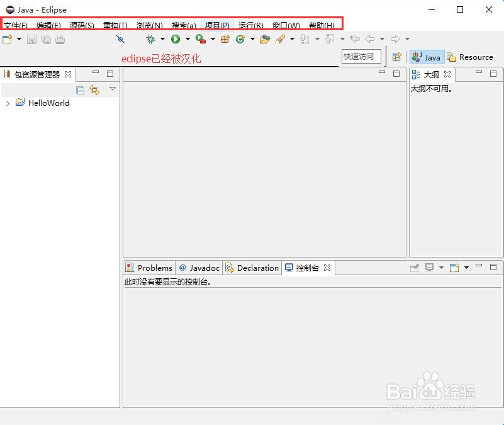Maximize the editor area panel
The image size is (504, 425).
[396, 74]
